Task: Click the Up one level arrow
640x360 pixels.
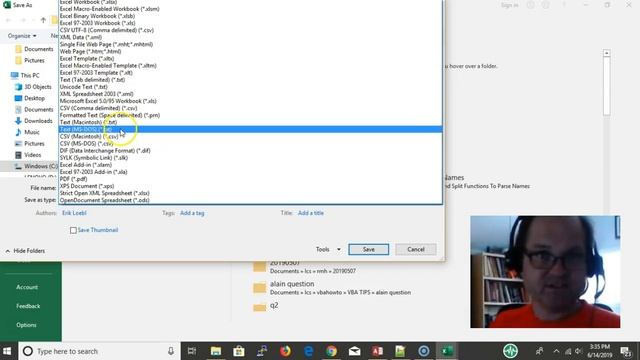Action: pos(43,20)
